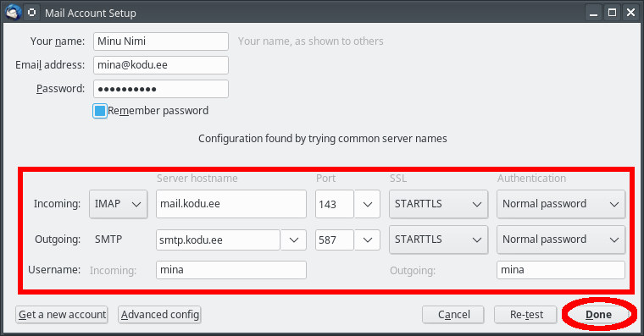Maximize the Mail Account Setup window

(612, 13)
